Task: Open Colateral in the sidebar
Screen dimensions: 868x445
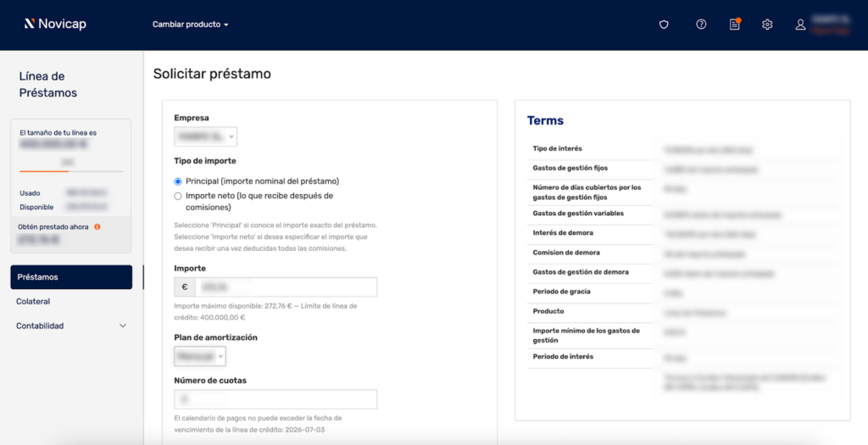Action: click(34, 302)
